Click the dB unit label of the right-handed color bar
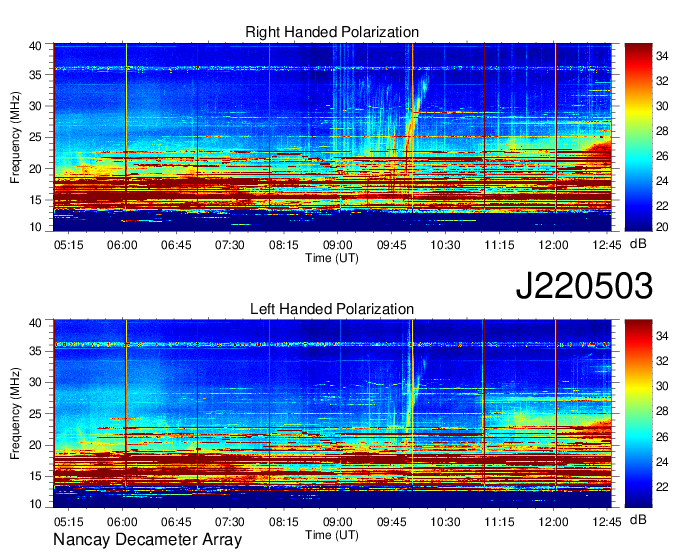Viewport: 680px width, 552px height. [638, 244]
